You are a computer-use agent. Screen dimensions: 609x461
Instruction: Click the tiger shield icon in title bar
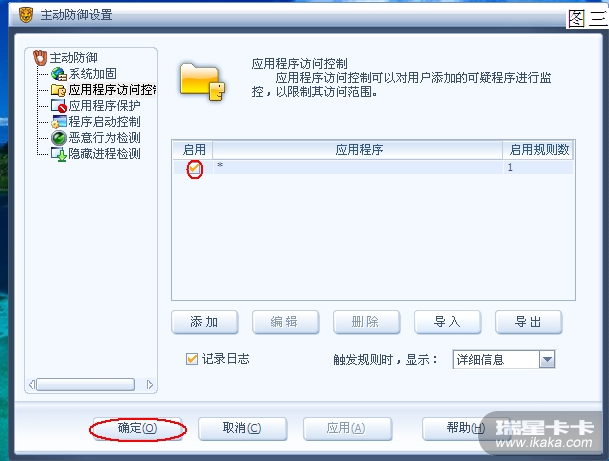[26, 15]
